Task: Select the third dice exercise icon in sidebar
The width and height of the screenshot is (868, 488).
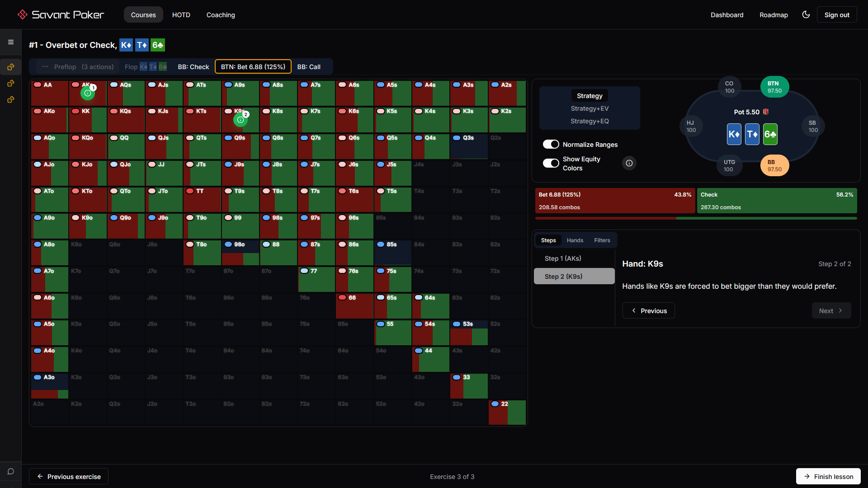Action: coord(10,99)
